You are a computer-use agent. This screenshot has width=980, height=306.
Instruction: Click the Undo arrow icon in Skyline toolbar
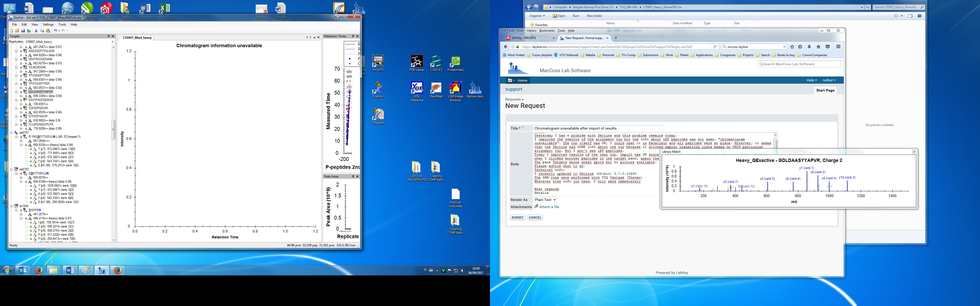pos(55,31)
